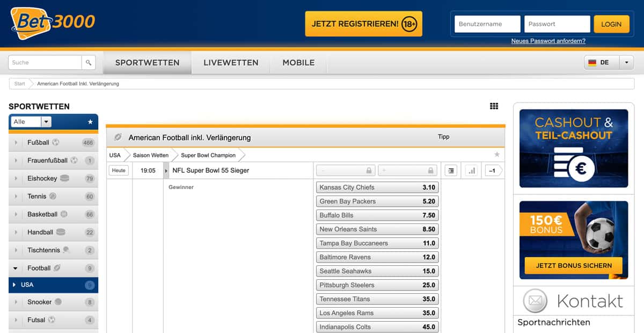
Task: Expand the Eishockey category
Action: pyautogui.click(x=17, y=178)
